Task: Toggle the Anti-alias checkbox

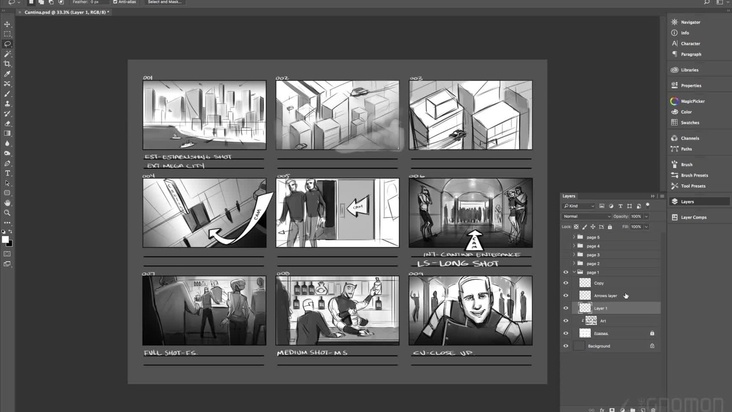Action: click(115, 2)
